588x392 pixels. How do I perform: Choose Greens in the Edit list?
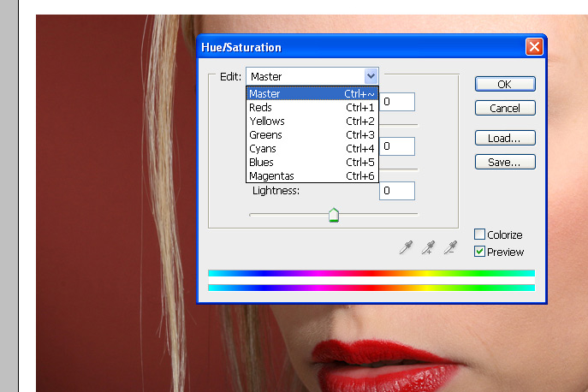[x=312, y=135]
